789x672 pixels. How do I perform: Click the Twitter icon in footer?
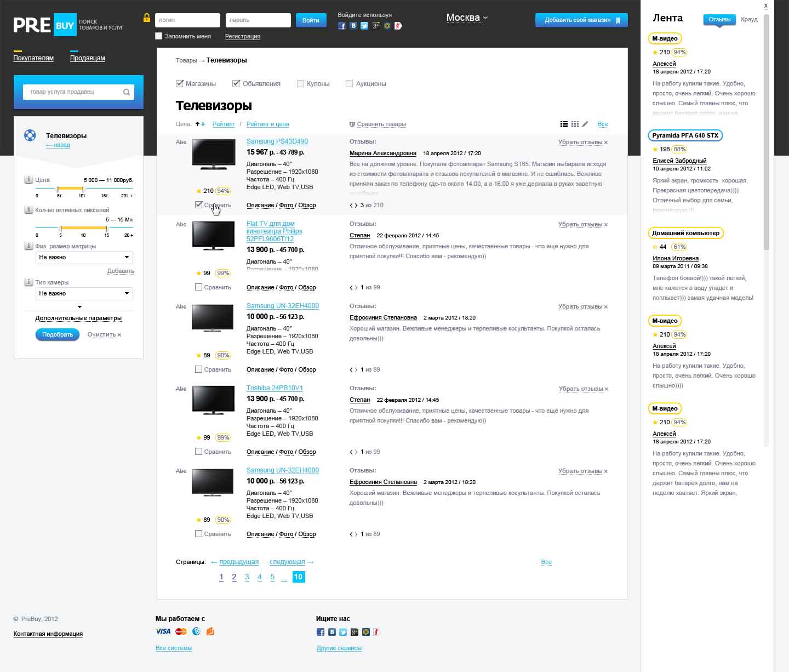point(343,632)
